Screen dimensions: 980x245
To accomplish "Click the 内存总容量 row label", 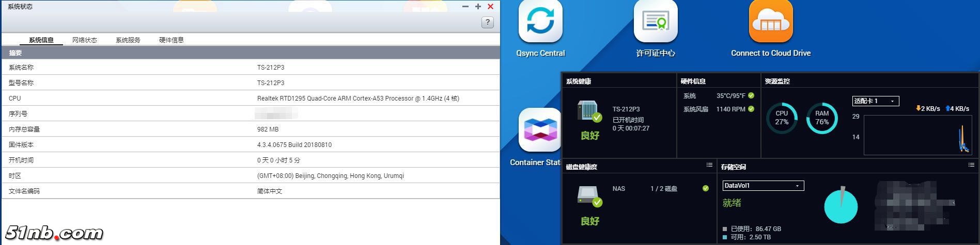I will [x=24, y=129].
